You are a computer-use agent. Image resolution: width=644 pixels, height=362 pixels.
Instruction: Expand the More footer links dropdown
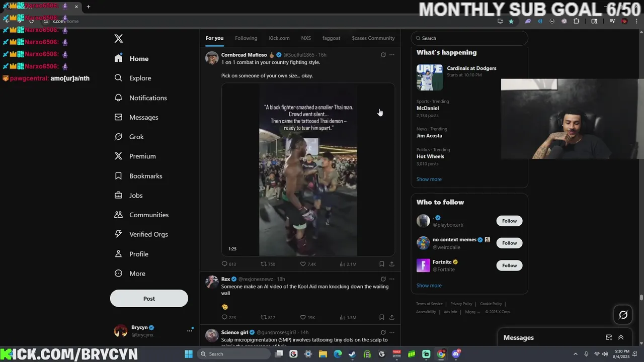coord(472,312)
